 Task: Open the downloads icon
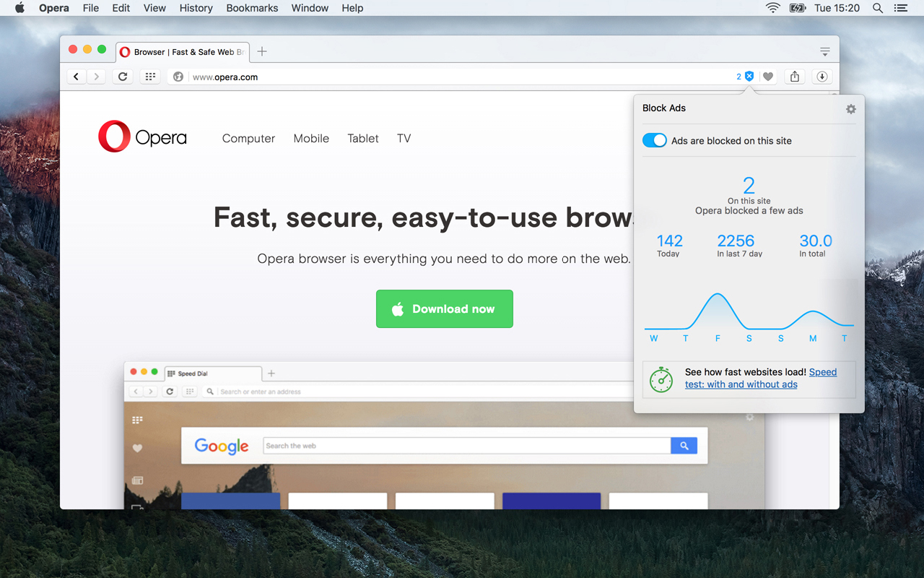tap(821, 77)
